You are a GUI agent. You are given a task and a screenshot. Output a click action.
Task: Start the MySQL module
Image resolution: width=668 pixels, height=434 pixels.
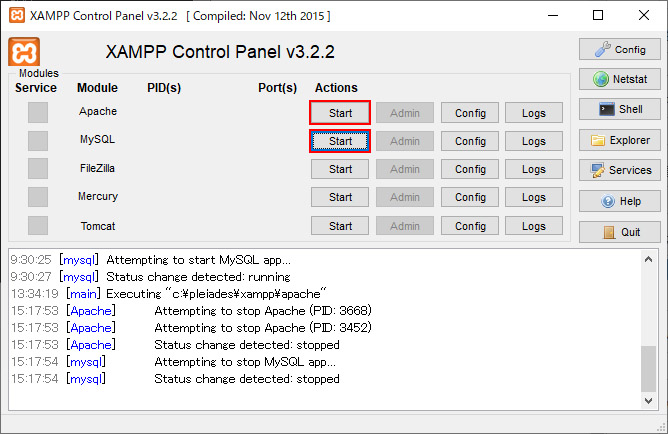point(340,141)
